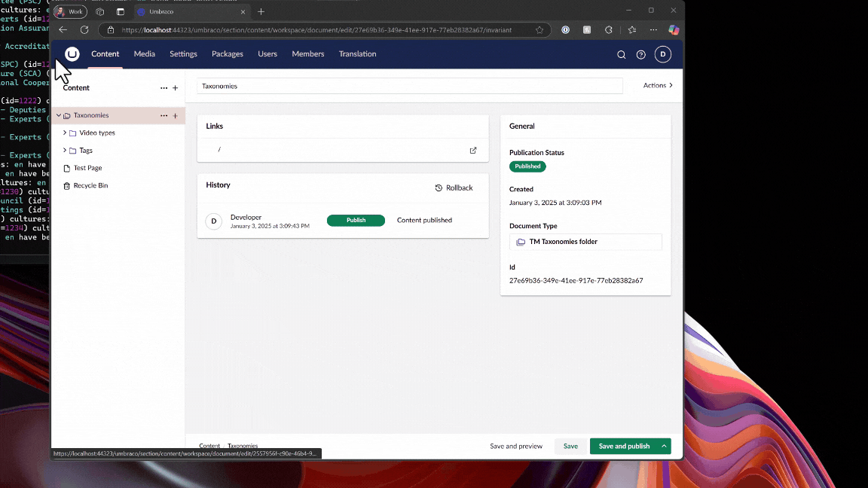
Task: Open the help question mark icon
Action: point(641,54)
